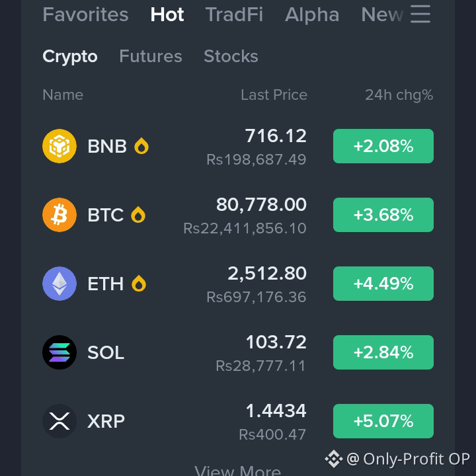This screenshot has width=476, height=476.
Task: Click the View More link
Action: pos(238,471)
